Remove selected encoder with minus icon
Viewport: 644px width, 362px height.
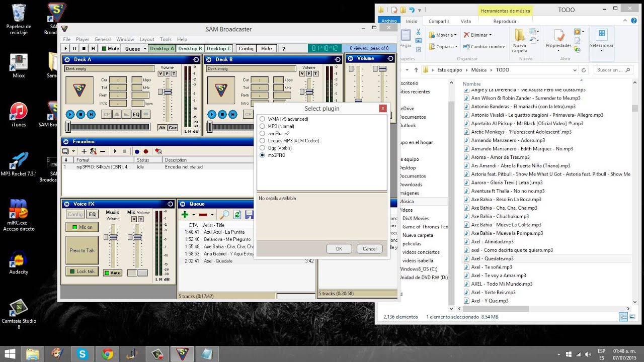coord(103,151)
